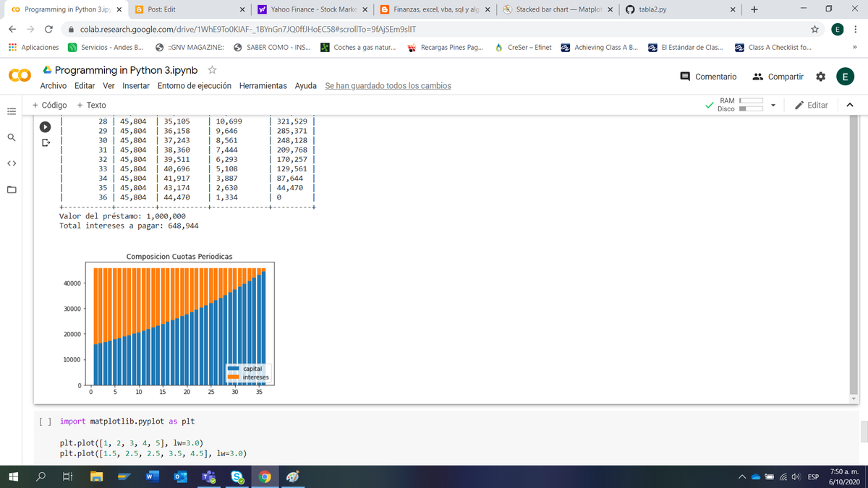The height and width of the screenshot is (488, 868).
Task: Add a new code cell with + Código
Action: click(x=50, y=105)
